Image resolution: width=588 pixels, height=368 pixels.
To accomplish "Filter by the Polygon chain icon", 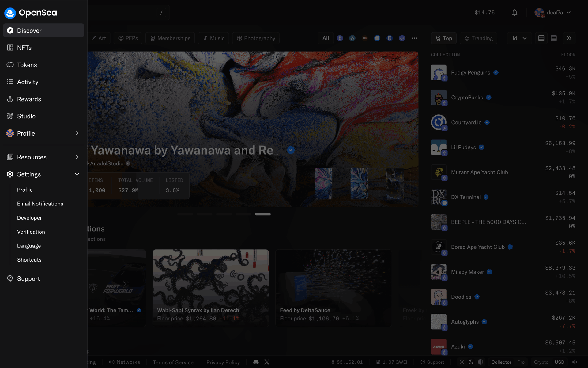I will [402, 38].
